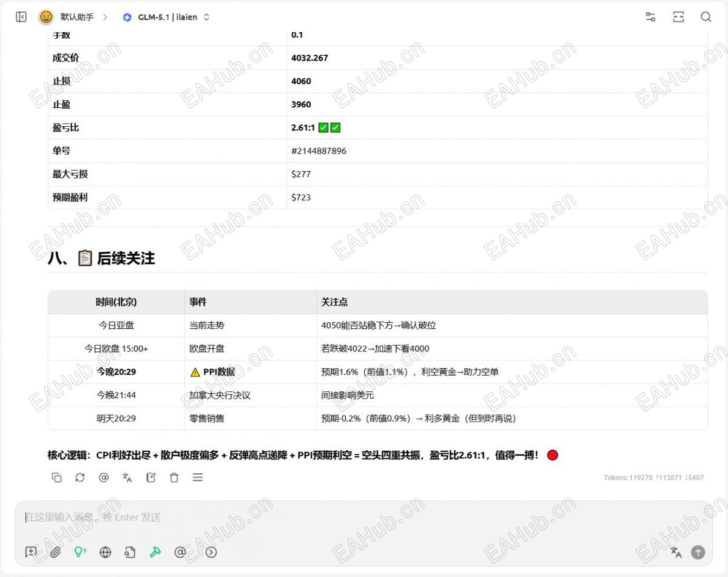Delete the message using trash icon

[x=174, y=477]
